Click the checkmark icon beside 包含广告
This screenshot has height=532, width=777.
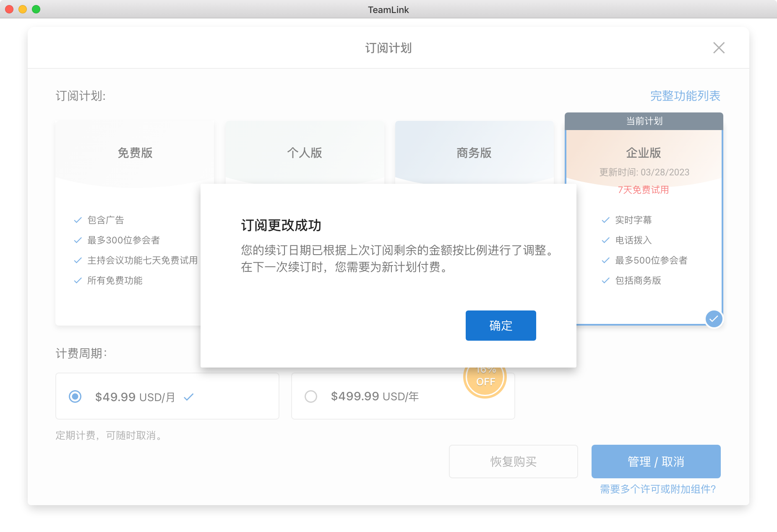pyautogui.click(x=78, y=220)
